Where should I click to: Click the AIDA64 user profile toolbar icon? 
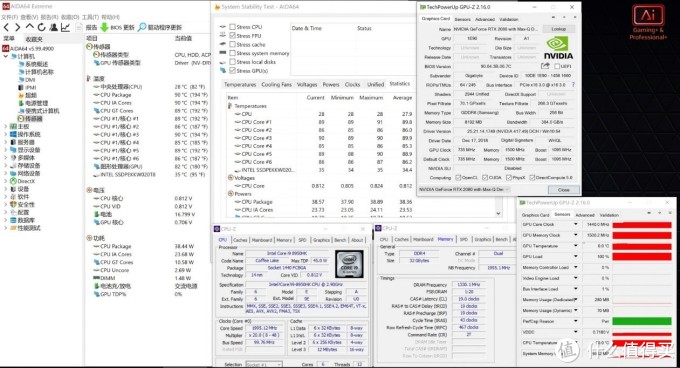[x=53, y=27]
